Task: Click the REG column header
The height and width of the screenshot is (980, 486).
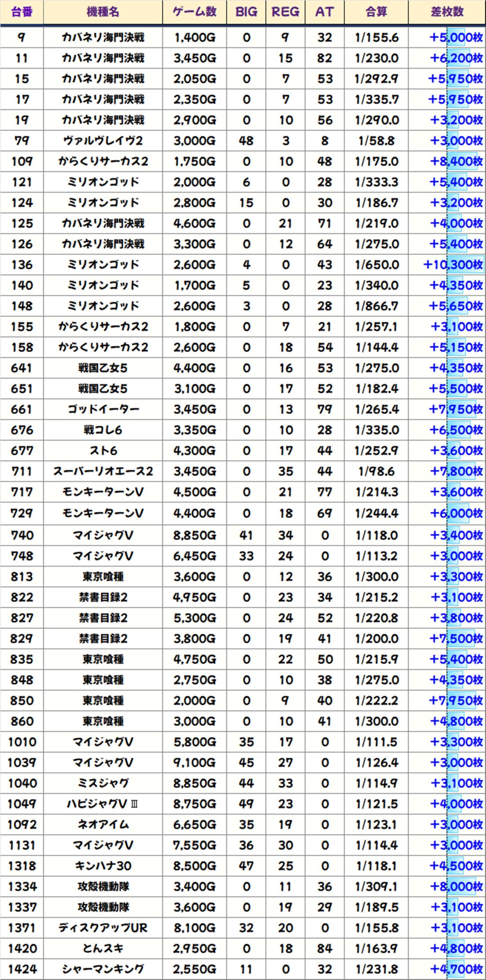Action: (x=285, y=12)
